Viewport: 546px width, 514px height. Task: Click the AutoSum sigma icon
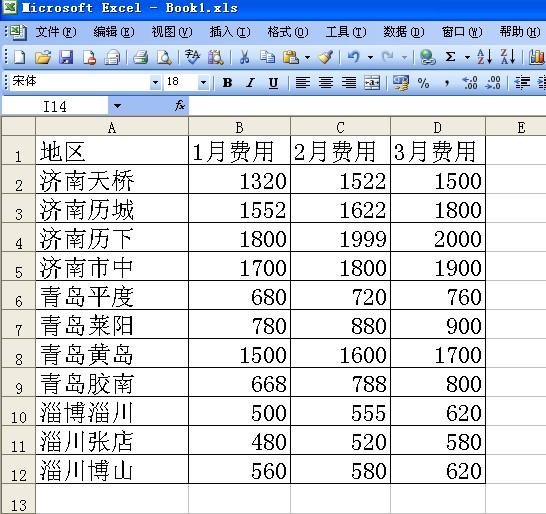click(450, 57)
